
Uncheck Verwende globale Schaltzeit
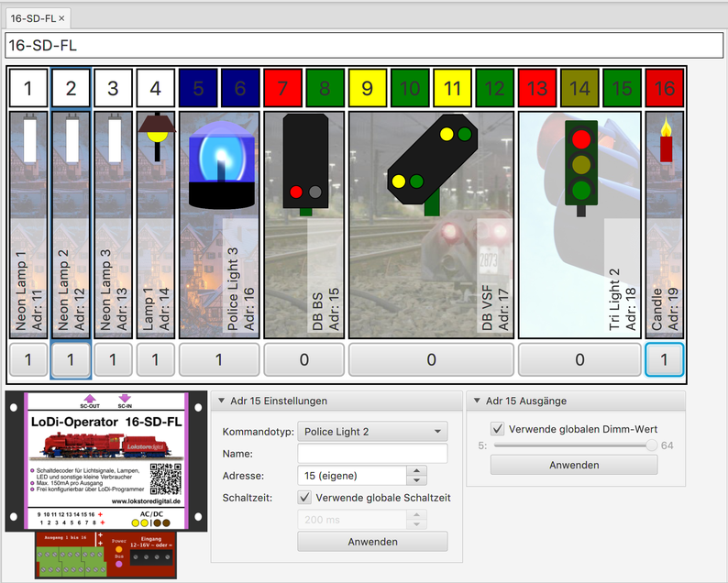click(x=304, y=498)
